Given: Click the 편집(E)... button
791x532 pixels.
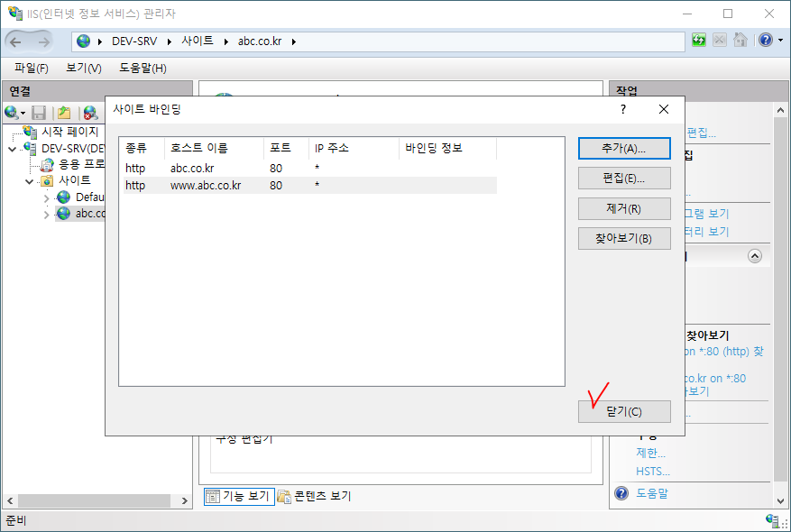Looking at the screenshot, I should (624, 178).
